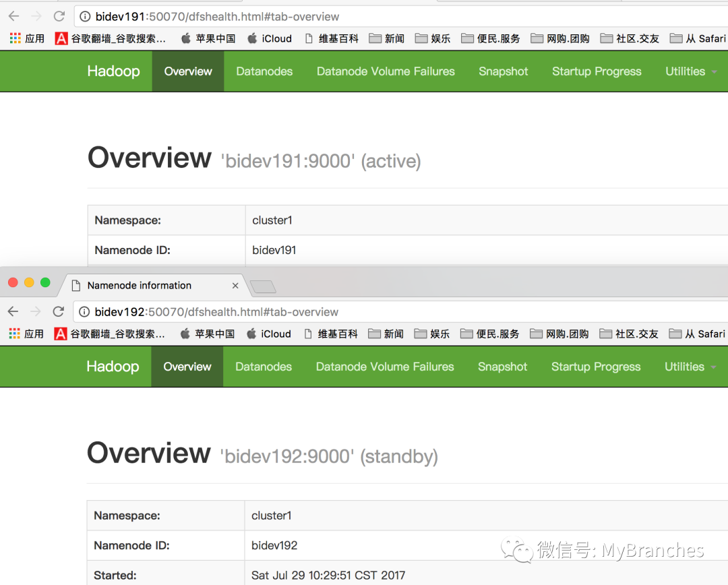Go forward in the bidev191 browser window
Screen dimensions: 728x585
point(36,16)
